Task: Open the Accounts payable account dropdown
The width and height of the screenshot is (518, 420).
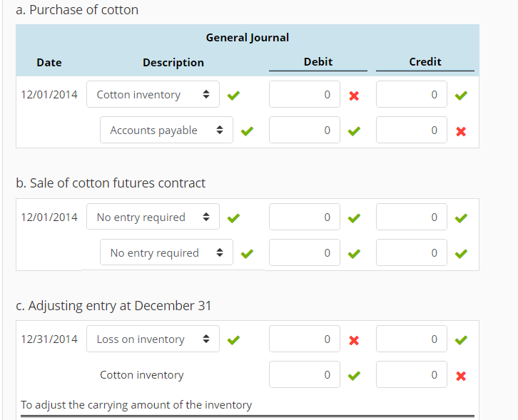Action: coord(166,130)
